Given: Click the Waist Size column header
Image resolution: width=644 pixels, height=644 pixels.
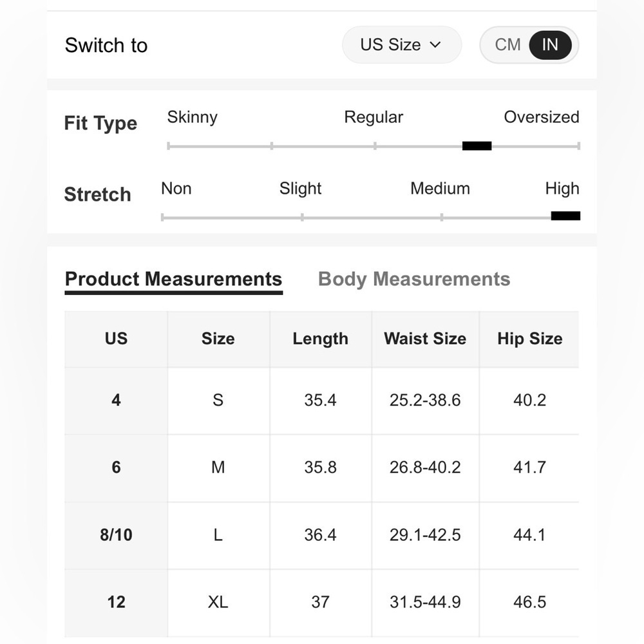Looking at the screenshot, I should point(425,339).
